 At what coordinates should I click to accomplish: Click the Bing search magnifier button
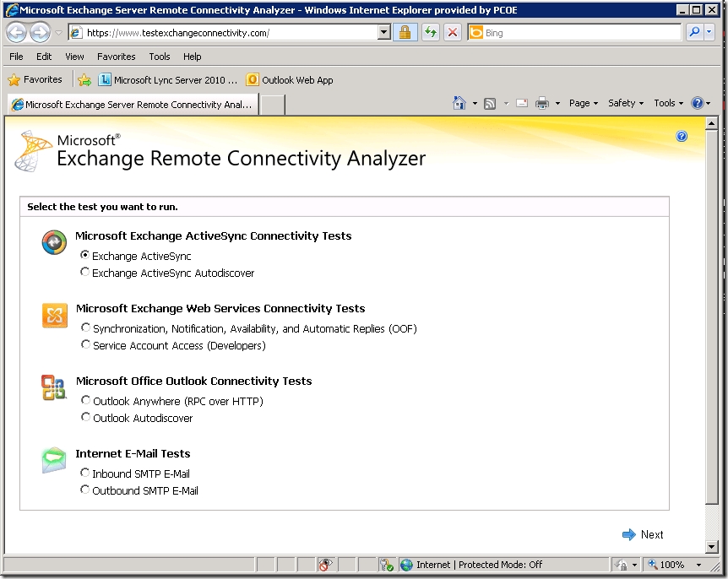click(694, 32)
